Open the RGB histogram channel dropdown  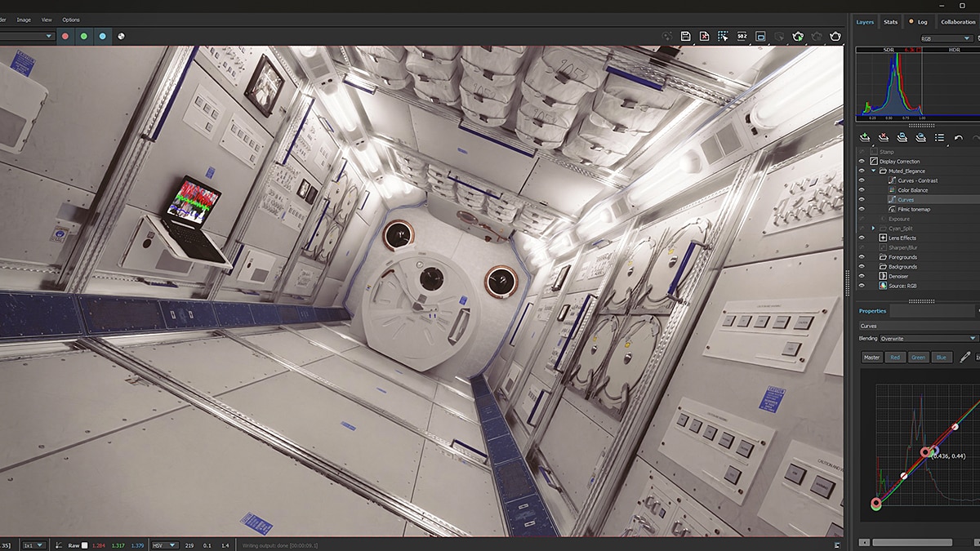(946, 38)
